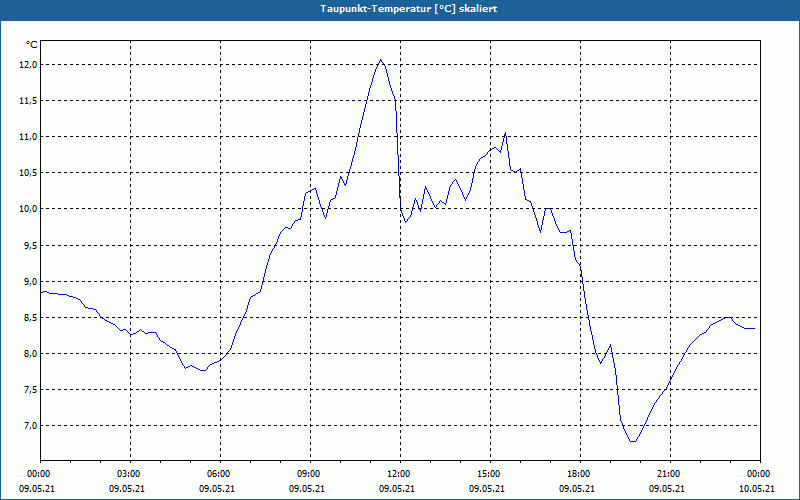Click the 15:00 time axis label

(490, 474)
